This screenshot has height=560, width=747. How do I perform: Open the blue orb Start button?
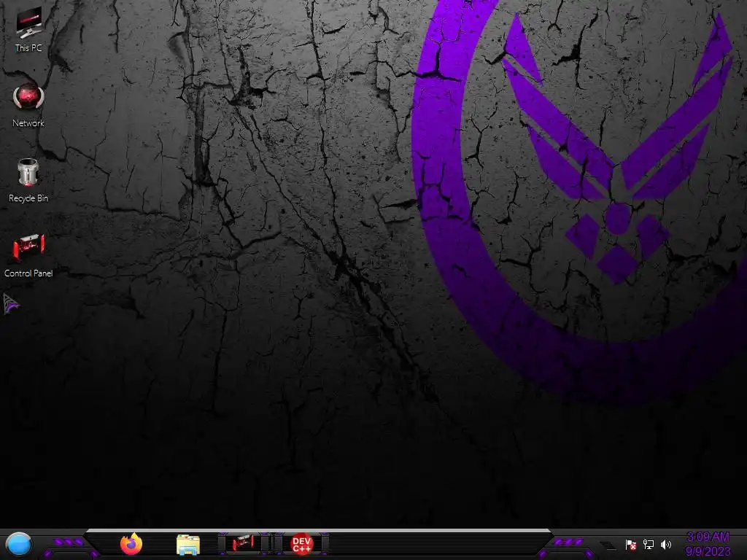[x=19, y=544]
